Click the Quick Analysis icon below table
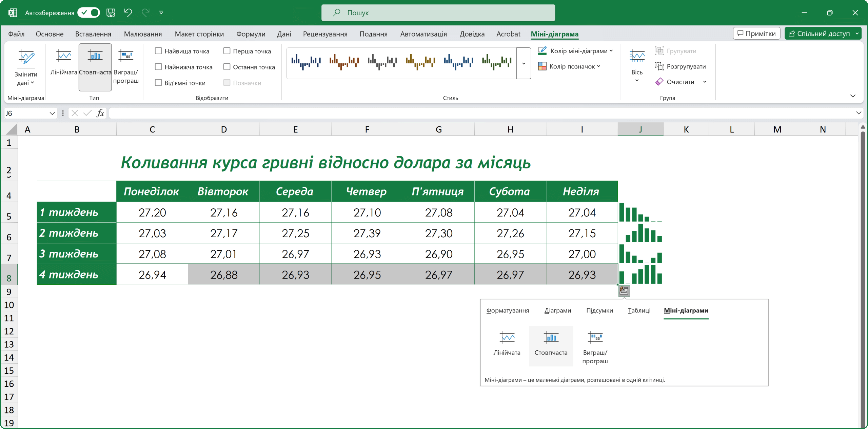The image size is (868, 429). [x=624, y=291]
